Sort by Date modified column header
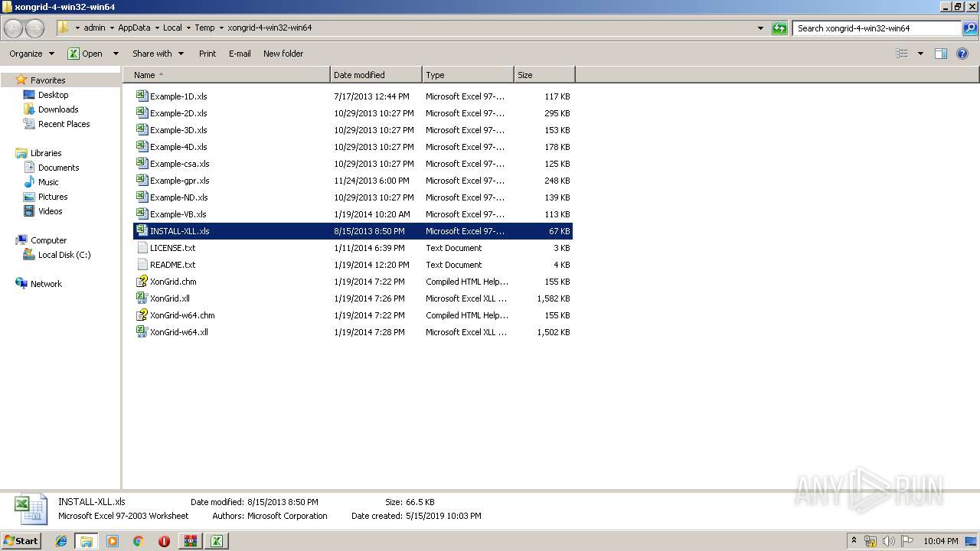The image size is (980, 551). coord(376,75)
